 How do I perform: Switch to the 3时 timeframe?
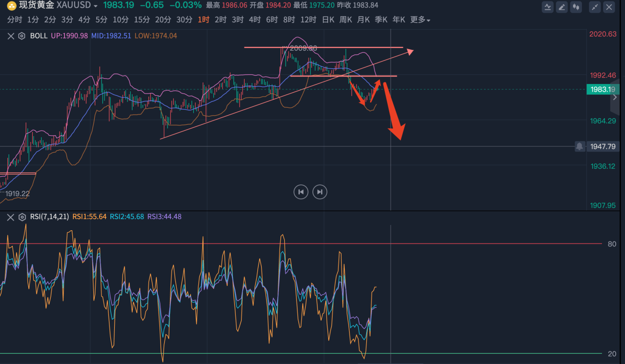(x=238, y=20)
